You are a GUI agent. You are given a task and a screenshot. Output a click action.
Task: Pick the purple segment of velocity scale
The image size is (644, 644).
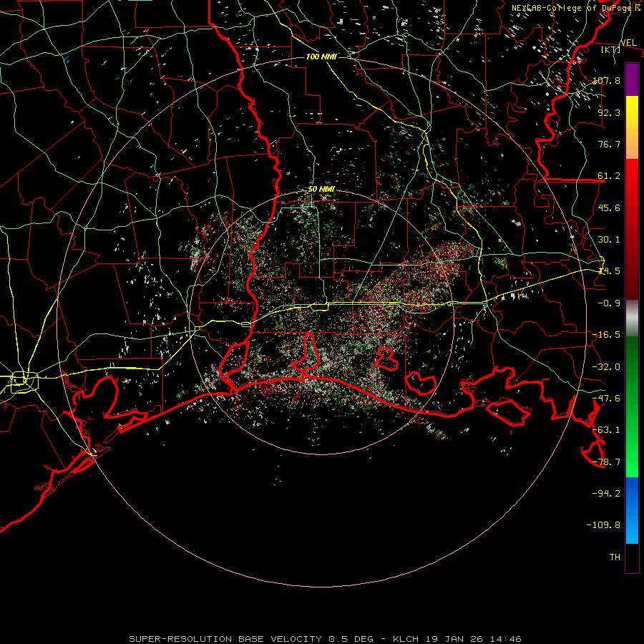tap(632, 80)
